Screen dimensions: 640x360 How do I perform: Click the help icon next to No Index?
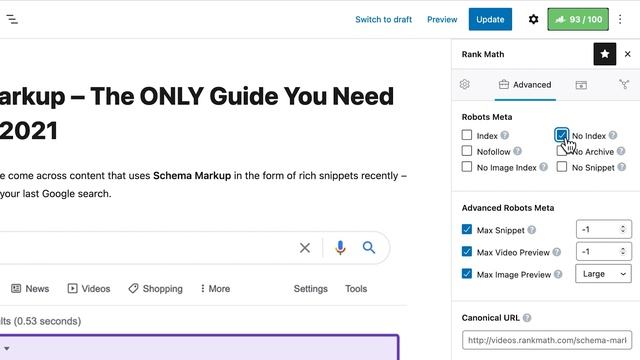point(613,135)
